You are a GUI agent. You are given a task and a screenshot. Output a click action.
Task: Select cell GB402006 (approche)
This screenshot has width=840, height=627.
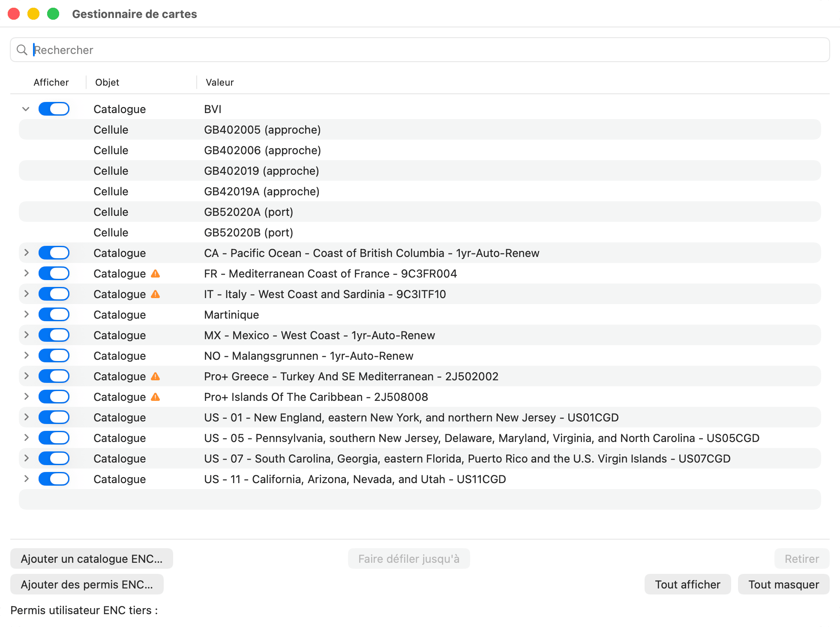point(420,150)
